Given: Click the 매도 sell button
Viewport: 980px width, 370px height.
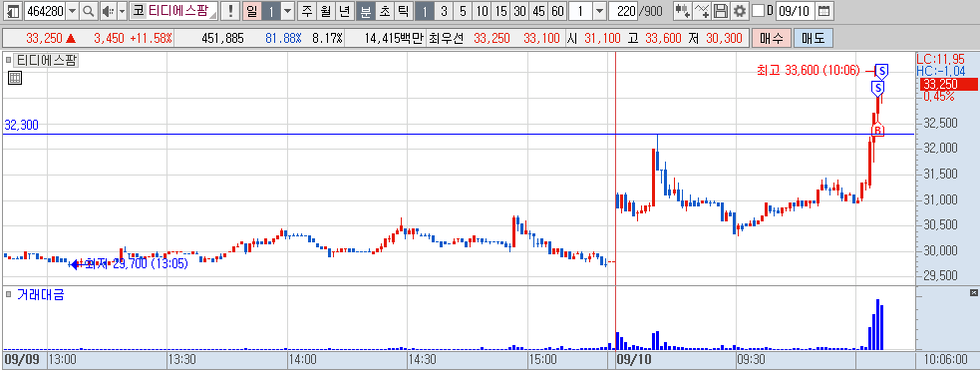Looking at the screenshot, I should (x=814, y=38).
